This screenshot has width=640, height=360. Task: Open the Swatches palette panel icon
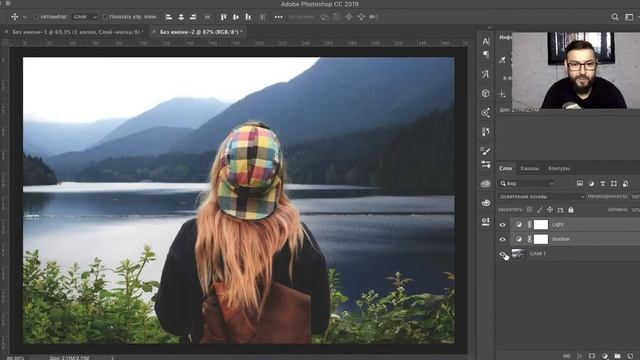pos(485,202)
